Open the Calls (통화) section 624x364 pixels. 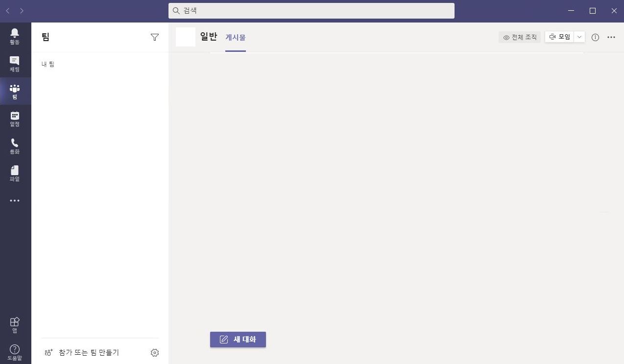click(x=15, y=146)
